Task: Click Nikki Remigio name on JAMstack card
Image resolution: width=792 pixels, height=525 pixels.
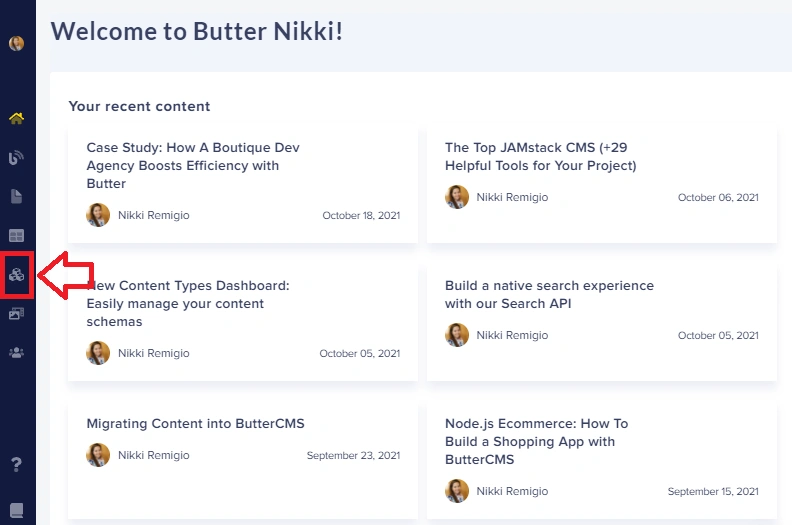Action: point(512,197)
